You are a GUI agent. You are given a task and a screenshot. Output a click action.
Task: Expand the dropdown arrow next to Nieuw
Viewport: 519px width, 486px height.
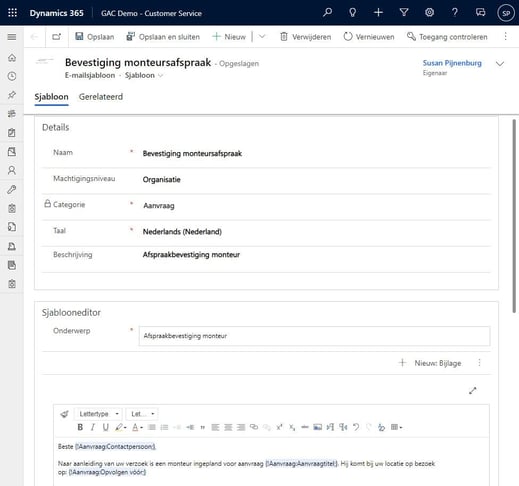coord(262,37)
